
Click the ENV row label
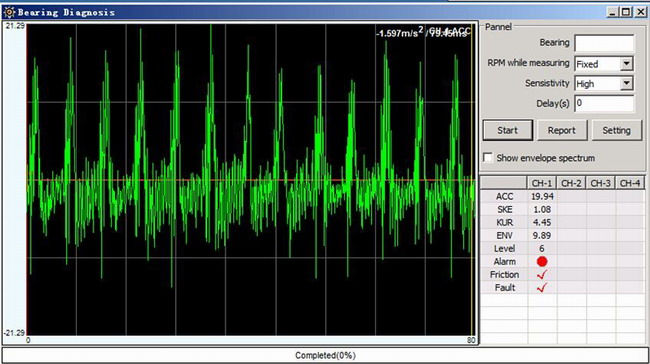[504, 235]
